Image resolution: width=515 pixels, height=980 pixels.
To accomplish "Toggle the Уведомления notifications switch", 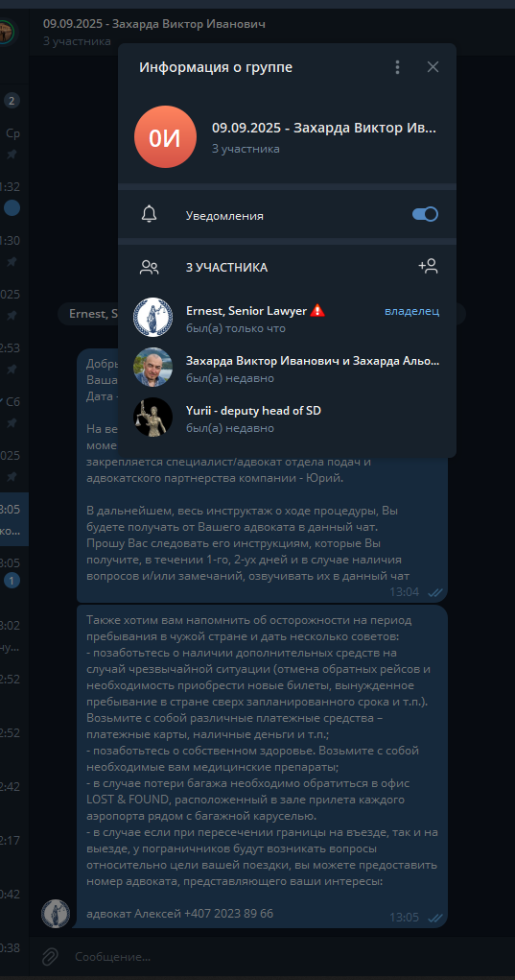I will (x=425, y=214).
